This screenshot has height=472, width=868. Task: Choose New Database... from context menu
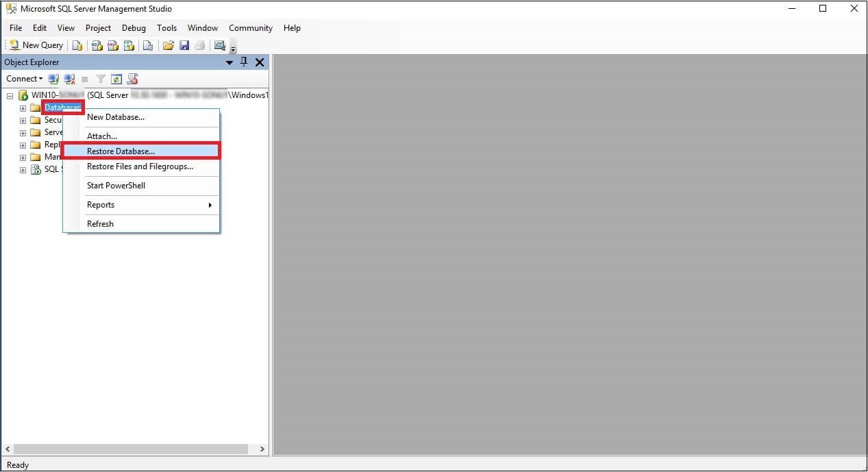[x=141, y=117]
